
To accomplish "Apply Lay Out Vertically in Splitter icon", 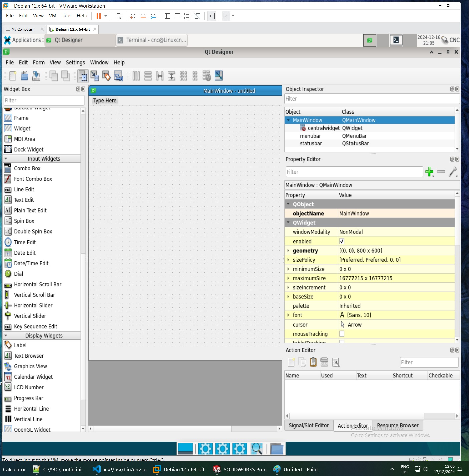I will point(171,76).
